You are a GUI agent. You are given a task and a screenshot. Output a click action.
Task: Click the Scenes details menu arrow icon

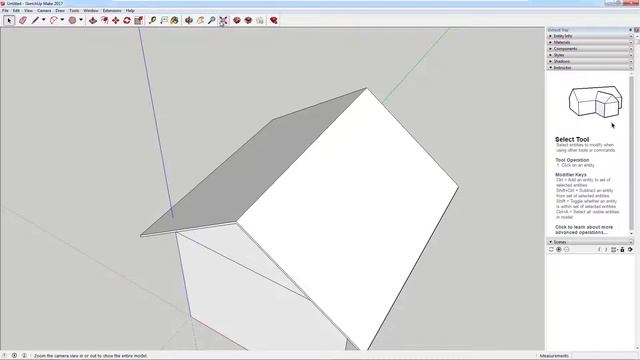[x=630, y=249]
